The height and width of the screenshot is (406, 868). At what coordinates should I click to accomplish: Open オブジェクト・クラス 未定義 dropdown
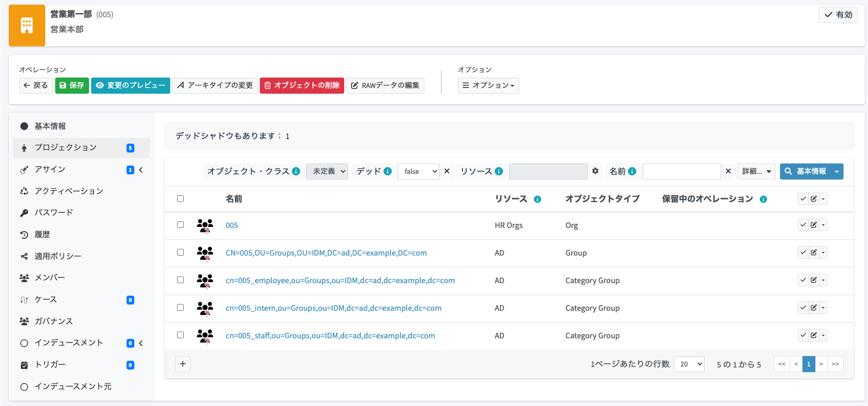pos(327,171)
